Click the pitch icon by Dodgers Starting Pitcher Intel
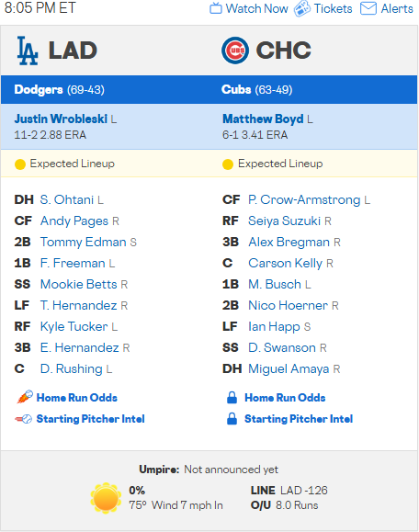Viewport: 419px width, 532px height. pyautogui.click(x=23, y=419)
